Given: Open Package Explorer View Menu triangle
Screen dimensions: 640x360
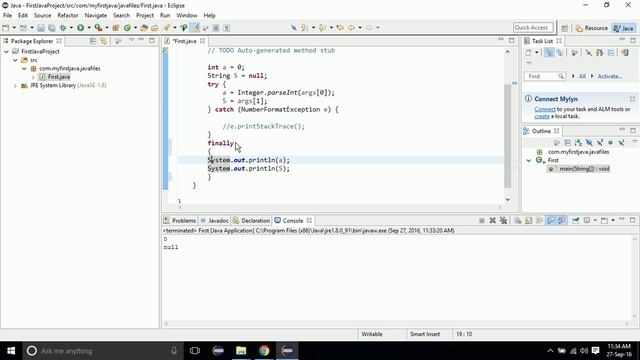Looking at the screenshot, I should coord(131,40).
